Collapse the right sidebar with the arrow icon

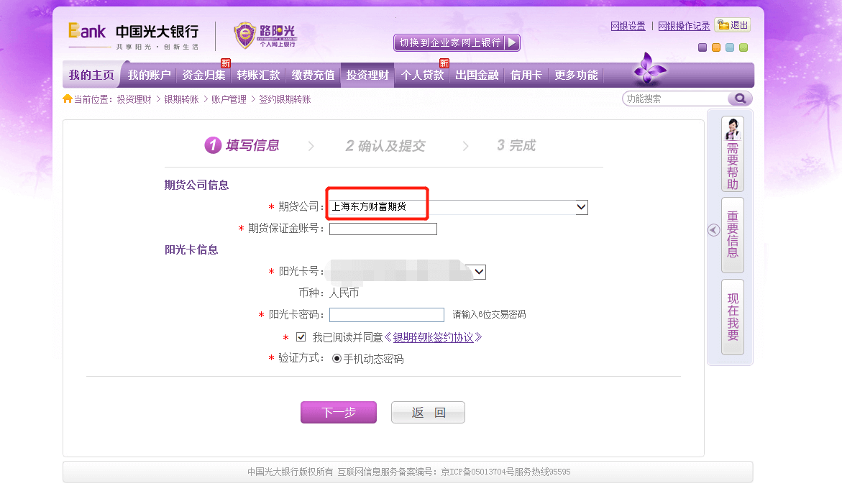tap(713, 230)
